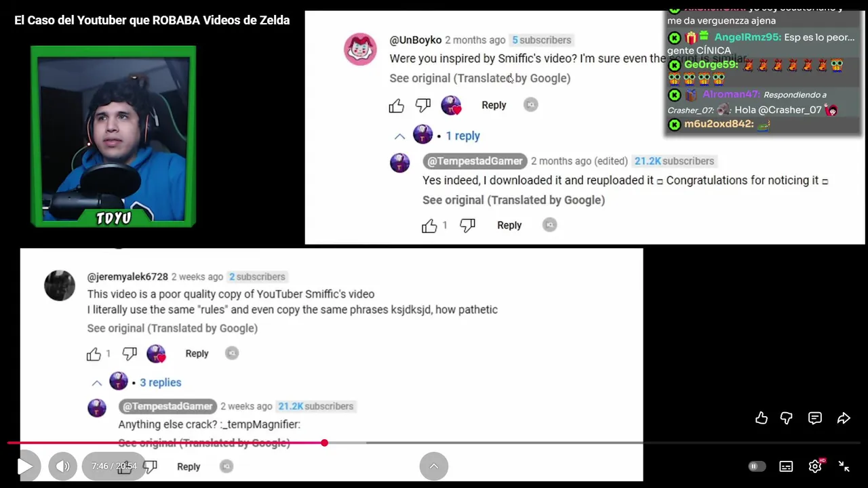The height and width of the screenshot is (488, 868).
Task: Click Reply under @UnBoyko's comment
Action: click(x=494, y=105)
